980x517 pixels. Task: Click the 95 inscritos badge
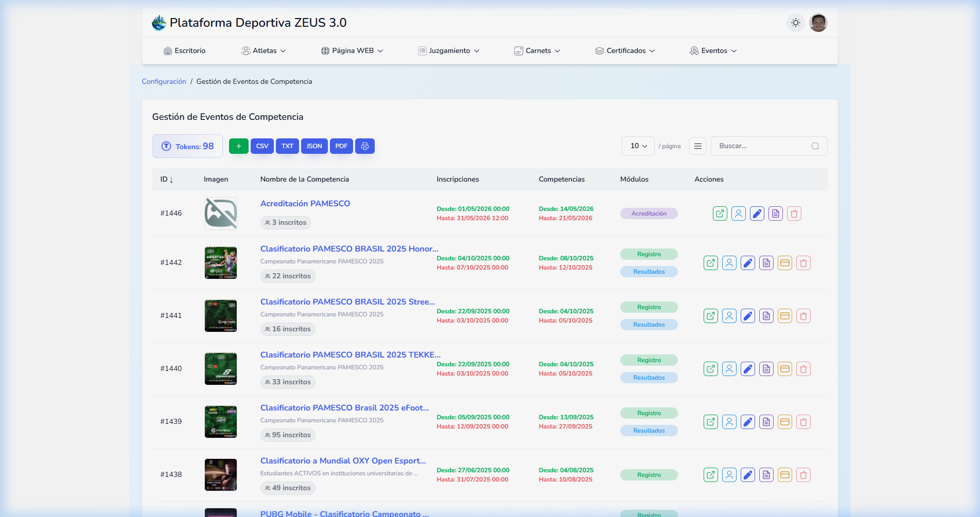[x=288, y=435]
